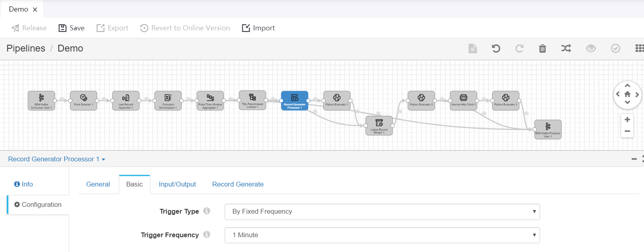Click the shuffle auto-arrange icon
Image resolution: width=644 pixels, height=252 pixels.
(566, 49)
